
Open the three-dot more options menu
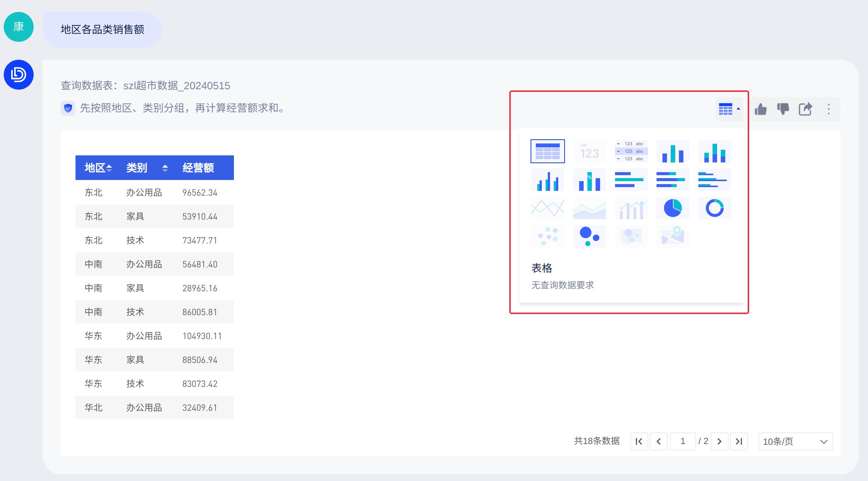[x=829, y=109]
